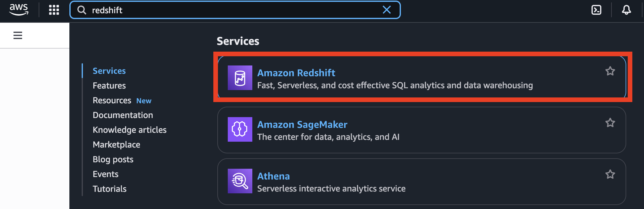
Task: View Knowledge articles results
Action: click(x=130, y=130)
